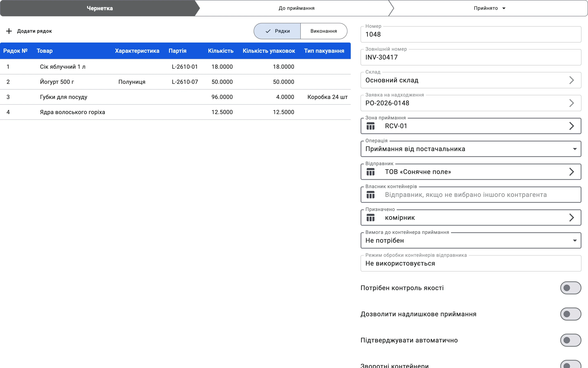Click Характеристика column header

click(x=137, y=51)
